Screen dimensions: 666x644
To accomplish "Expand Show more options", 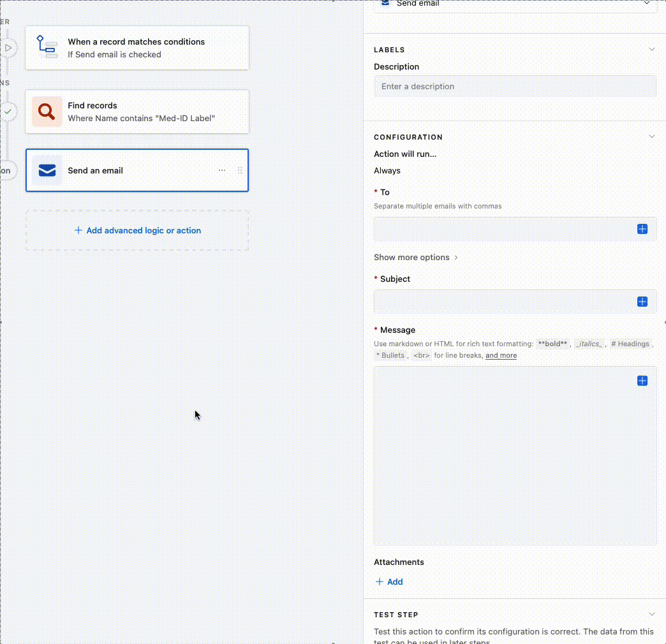I will tap(416, 258).
